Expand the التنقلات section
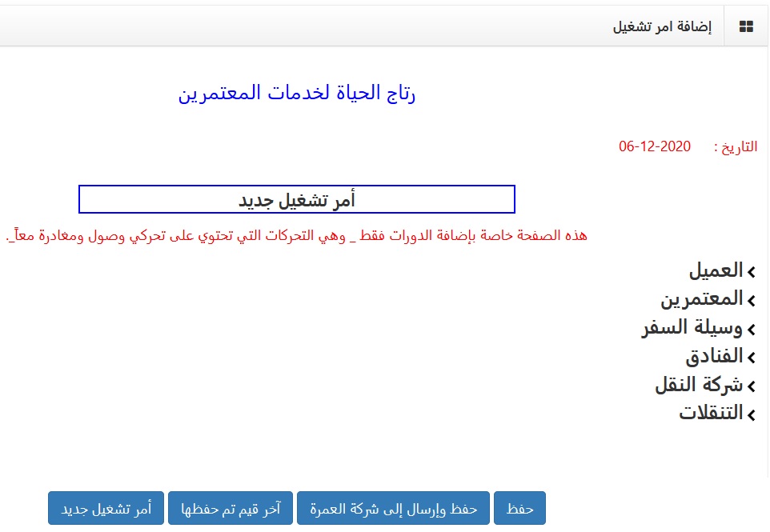The width and height of the screenshot is (770, 532). (x=711, y=414)
